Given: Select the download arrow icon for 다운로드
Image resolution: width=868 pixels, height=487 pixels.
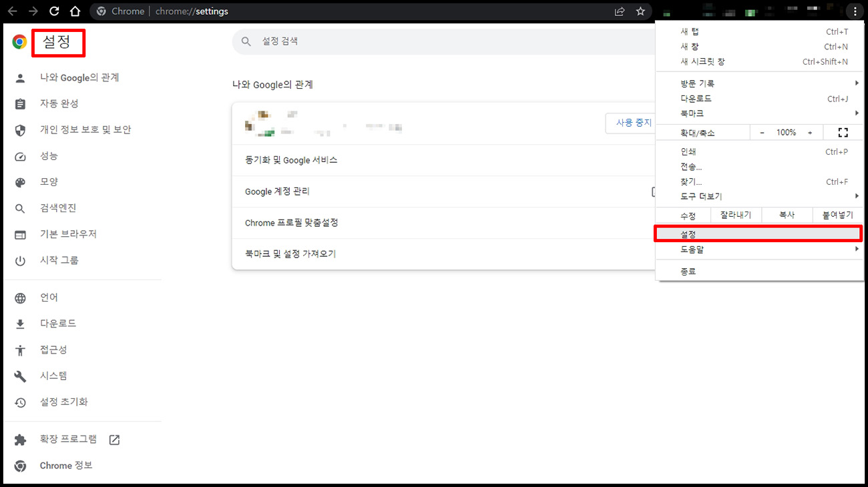Looking at the screenshot, I should (x=20, y=324).
